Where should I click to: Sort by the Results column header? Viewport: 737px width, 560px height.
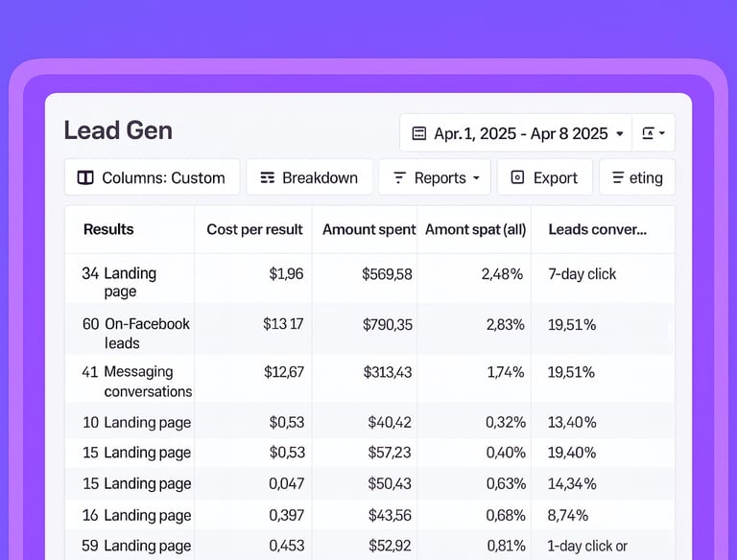(x=108, y=229)
